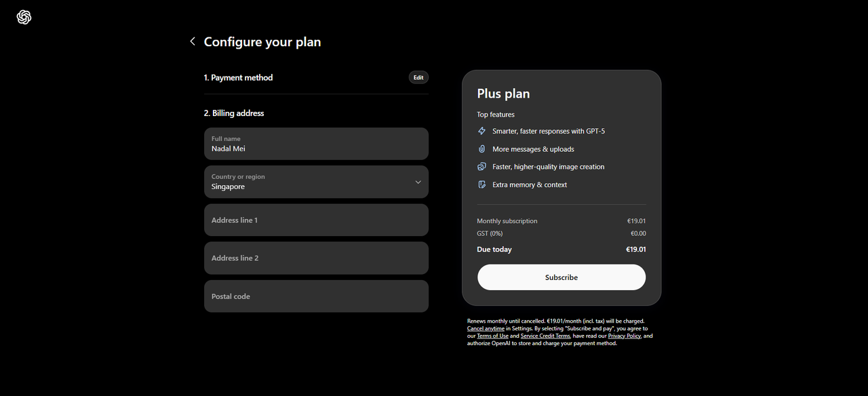Screen dimensions: 868x396
Task: Focus the Full name field
Action: point(316,144)
